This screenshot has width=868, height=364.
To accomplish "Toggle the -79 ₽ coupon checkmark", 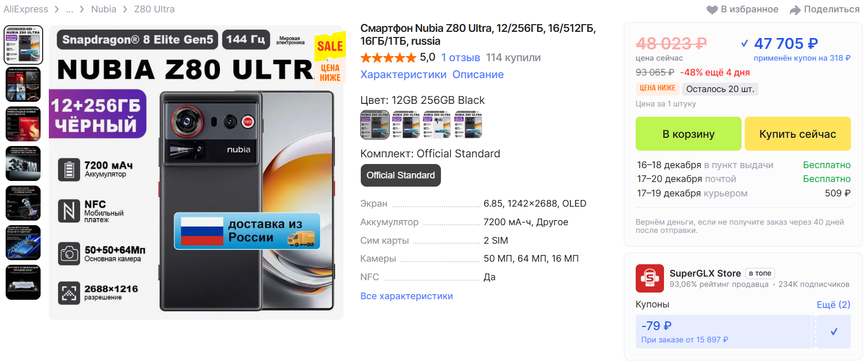I will pos(834,332).
